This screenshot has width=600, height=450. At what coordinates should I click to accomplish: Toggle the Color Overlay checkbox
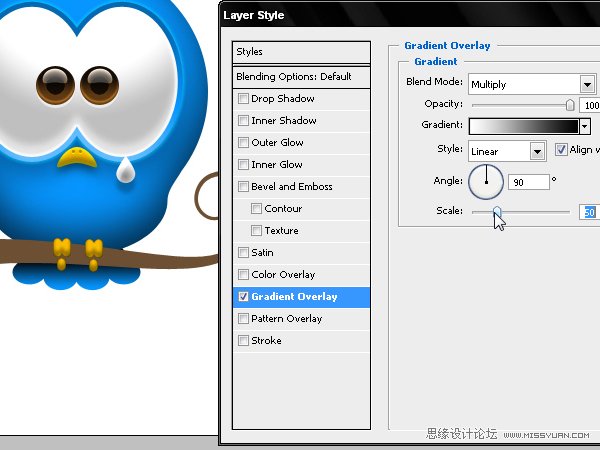click(x=243, y=274)
